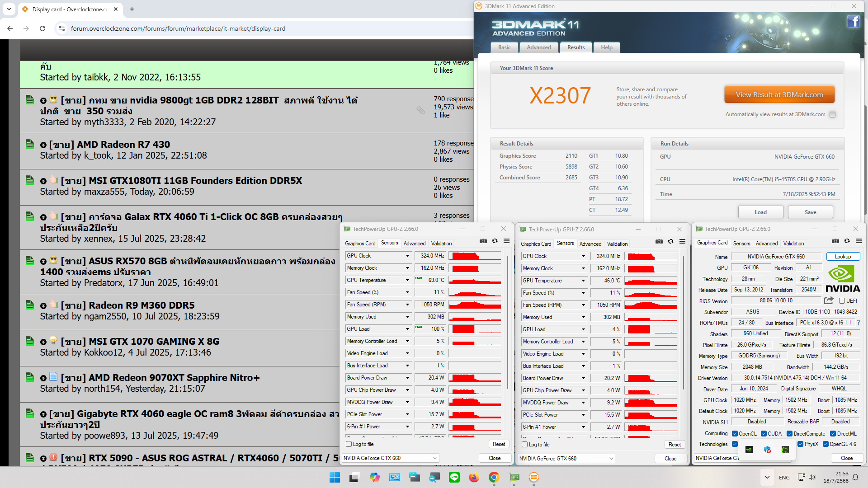868x488 pixels.
Task: Reload the browser page
Action: pos(42,28)
